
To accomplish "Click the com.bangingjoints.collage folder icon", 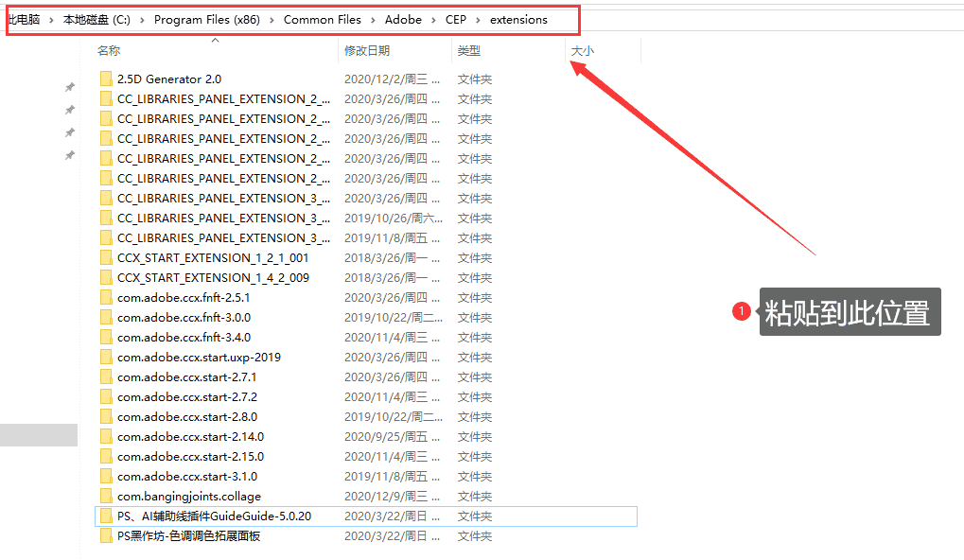I will [106, 496].
